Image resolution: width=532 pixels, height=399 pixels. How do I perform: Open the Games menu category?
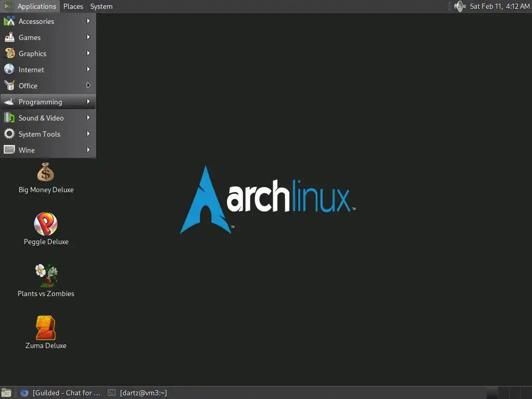[48, 37]
